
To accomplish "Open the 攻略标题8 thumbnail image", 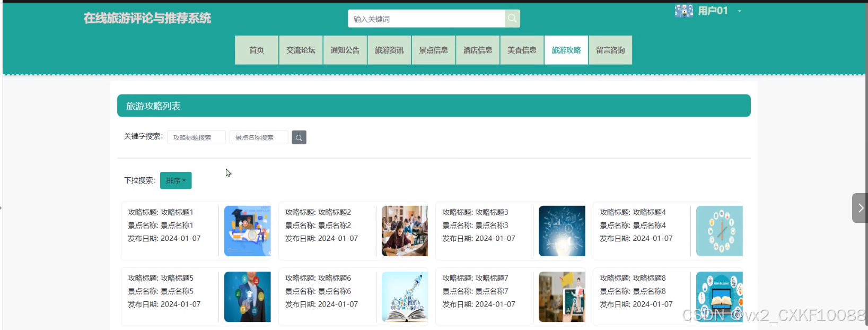I will point(720,297).
